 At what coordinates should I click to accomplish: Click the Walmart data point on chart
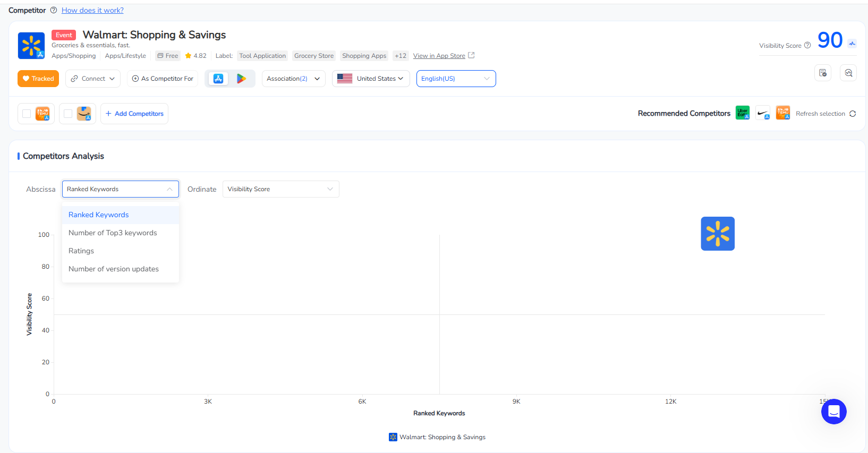pos(717,234)
